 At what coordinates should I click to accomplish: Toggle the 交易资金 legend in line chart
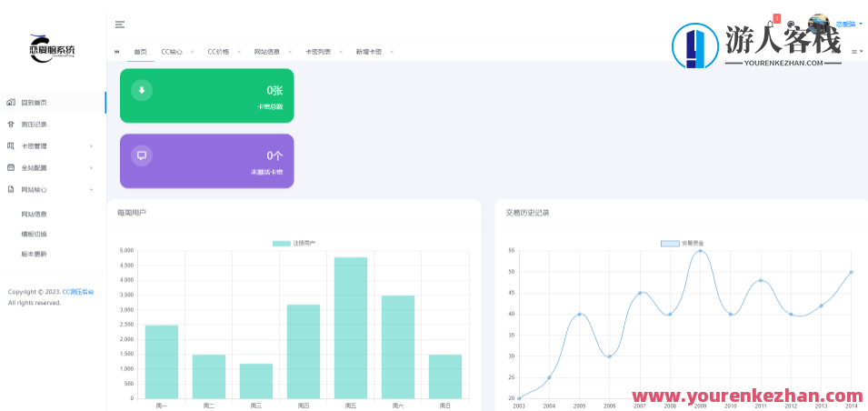pos(682,243)
